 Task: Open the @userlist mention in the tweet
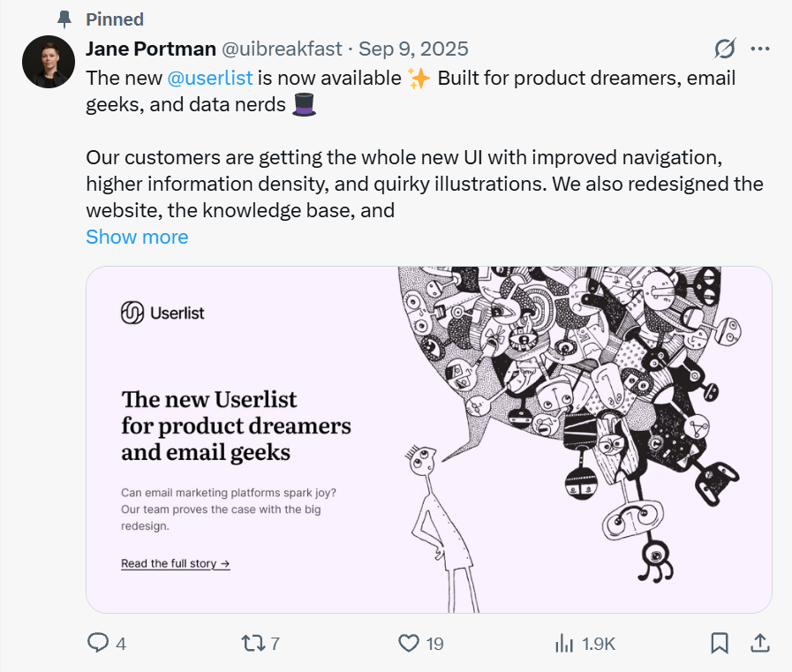tap(210, 78)
